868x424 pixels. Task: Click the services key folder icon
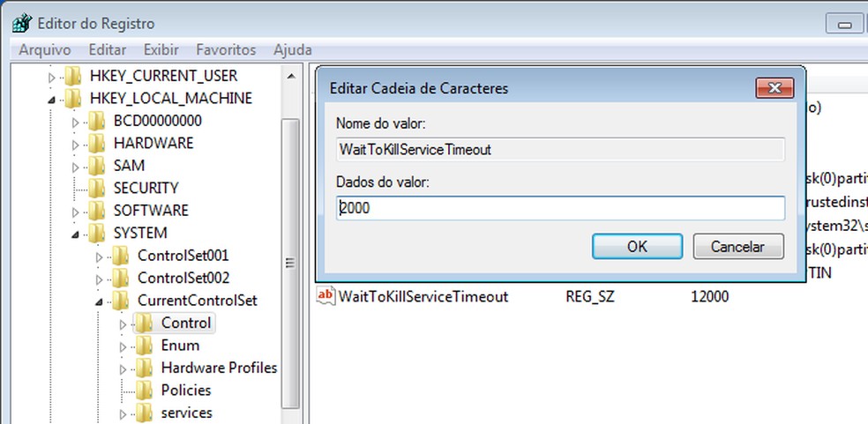(x=146, y=413)
